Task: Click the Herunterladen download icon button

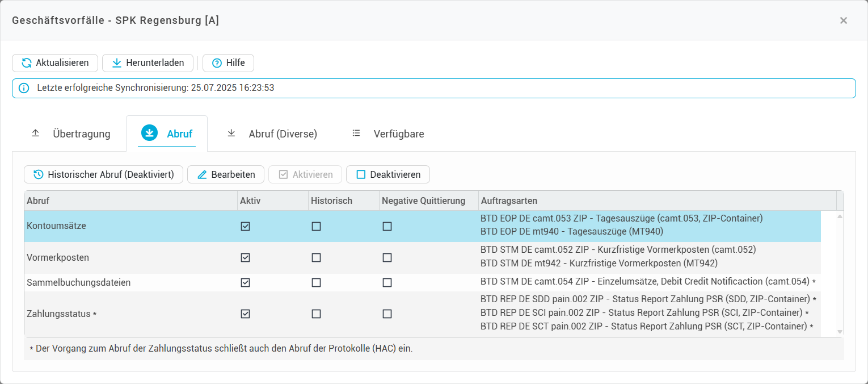Action: click(116, 63)
